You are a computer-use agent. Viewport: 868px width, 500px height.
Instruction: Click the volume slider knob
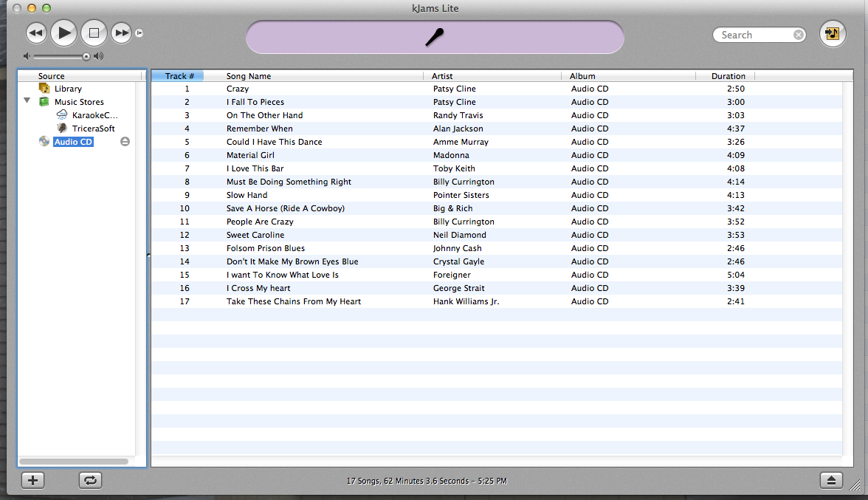click(x=86, y=56)
